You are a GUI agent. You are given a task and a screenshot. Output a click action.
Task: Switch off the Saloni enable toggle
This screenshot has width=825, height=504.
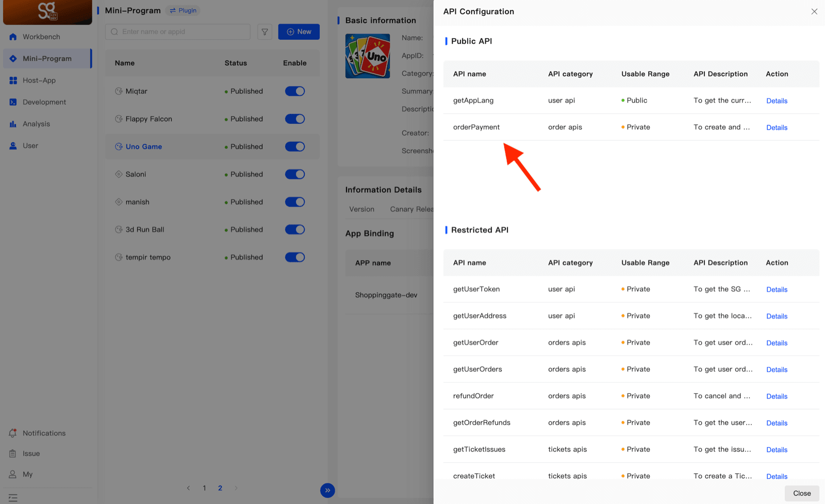coord(295,174)
